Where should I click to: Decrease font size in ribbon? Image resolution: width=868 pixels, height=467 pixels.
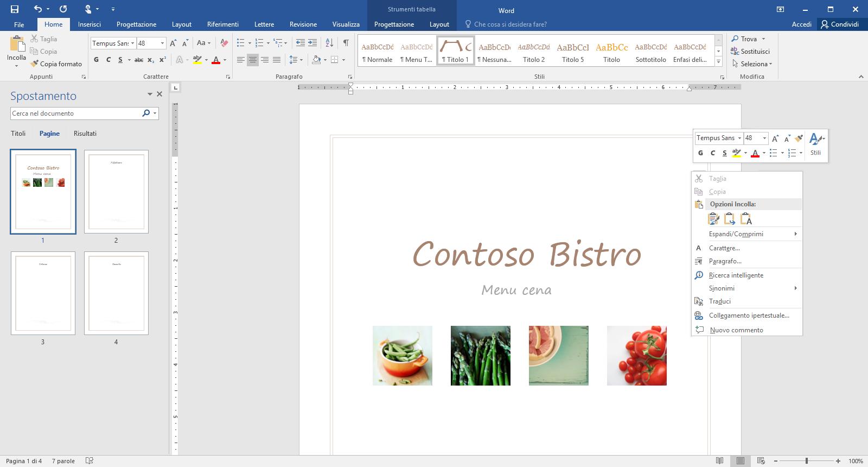pos(185,43)
